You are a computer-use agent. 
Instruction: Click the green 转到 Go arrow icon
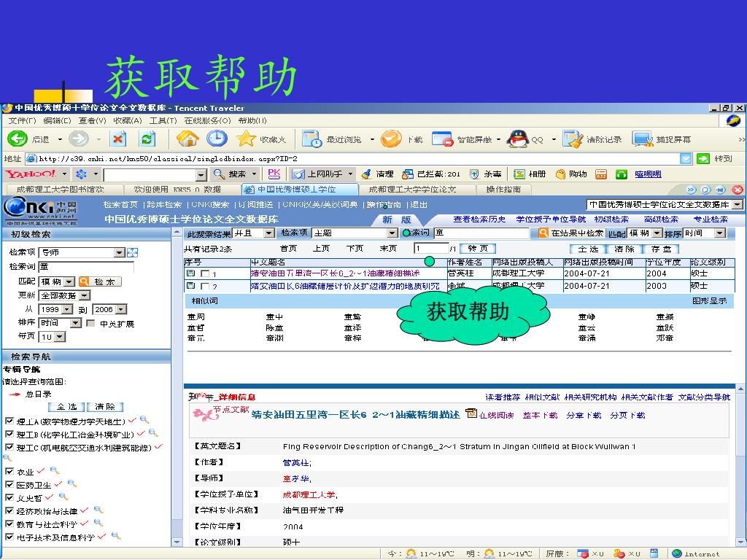(703, 158)
